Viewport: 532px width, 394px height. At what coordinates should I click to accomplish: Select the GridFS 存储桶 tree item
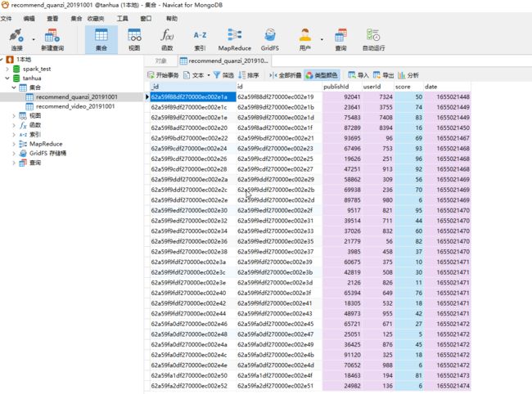pyautogui.click(x=47, y=154)
